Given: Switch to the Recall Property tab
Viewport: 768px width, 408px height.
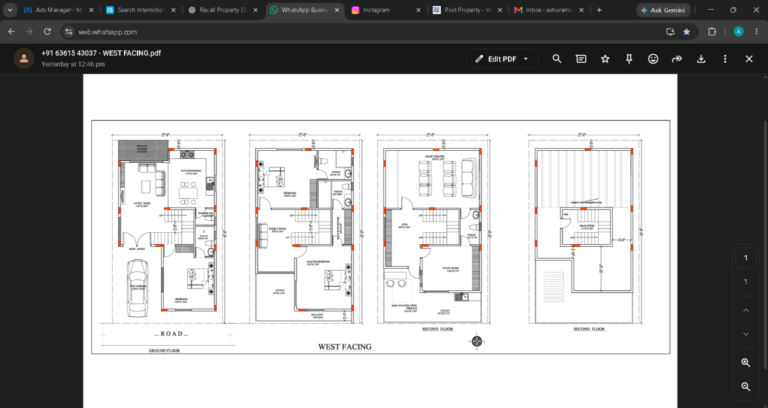Looking at the screenshot, I should coord(223,10).
